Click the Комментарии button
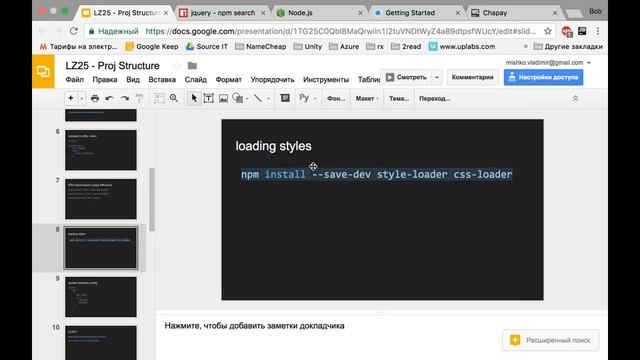The height and width of the screenshot is (360, 640). tap(473, 77)
